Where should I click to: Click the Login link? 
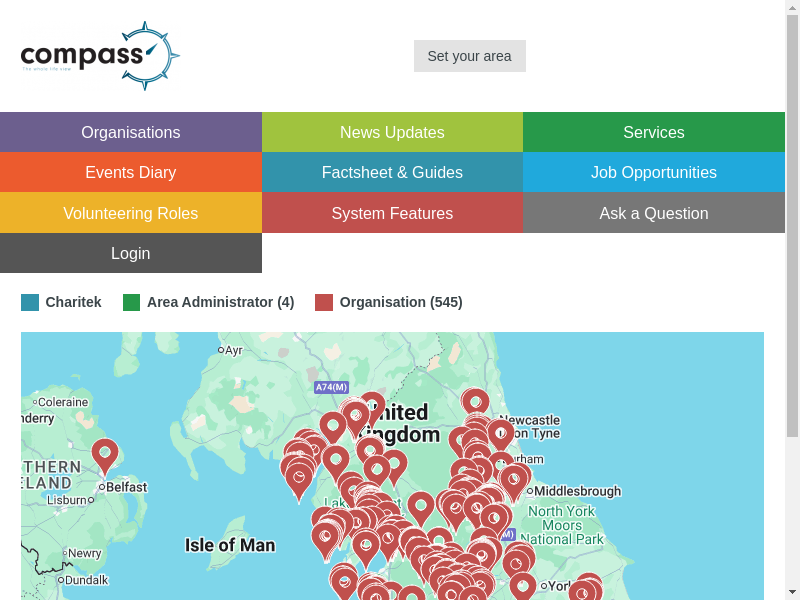pyautogui.click(x=131, y=253)
